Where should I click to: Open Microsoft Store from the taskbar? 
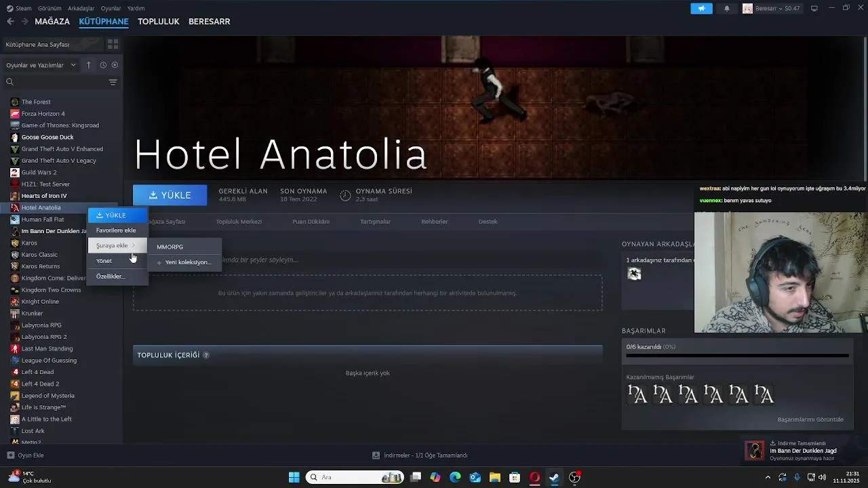click(515, 477)
